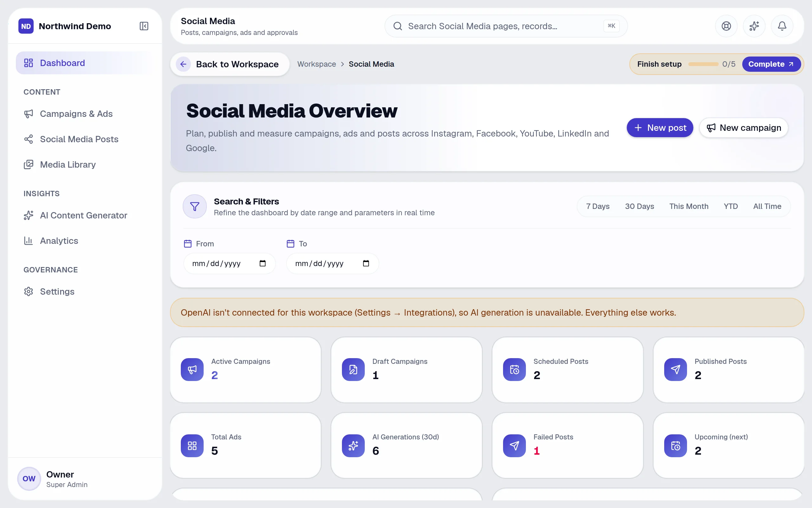Open Campaigns & Ads page
Image resolution: width=812 pixels, height=508 pixels.
(x=85, y=114)
